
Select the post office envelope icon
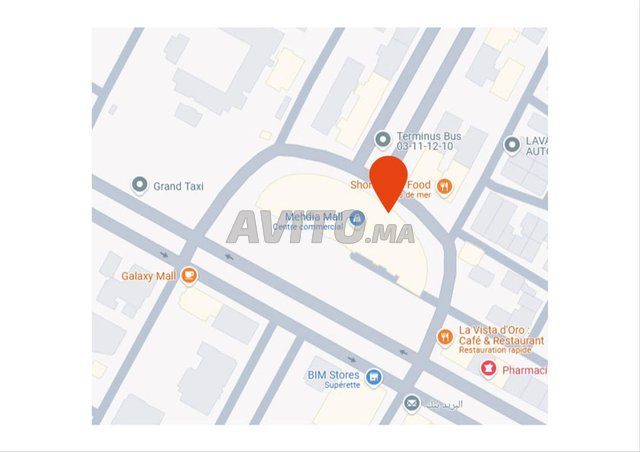pos(411,403)
